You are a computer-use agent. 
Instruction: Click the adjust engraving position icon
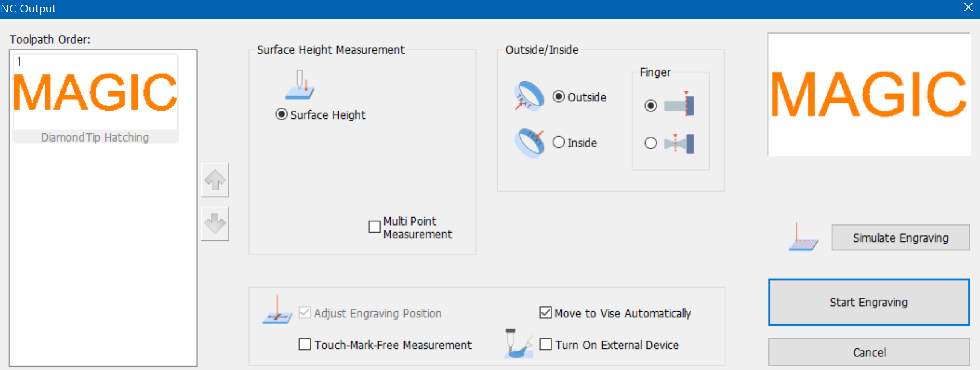pyautogui.click(x=277, y=310)
